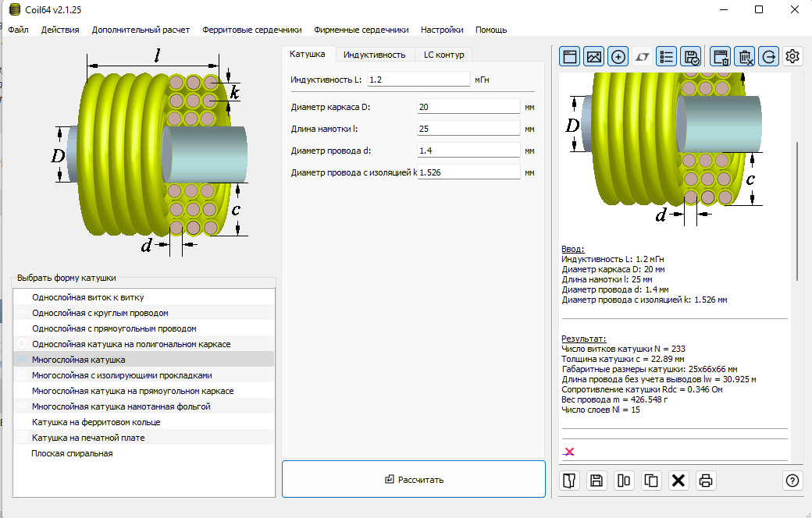Select Плоская спиральная coil form
Screen dimensions: 812x518
click(x=144, y=452)
